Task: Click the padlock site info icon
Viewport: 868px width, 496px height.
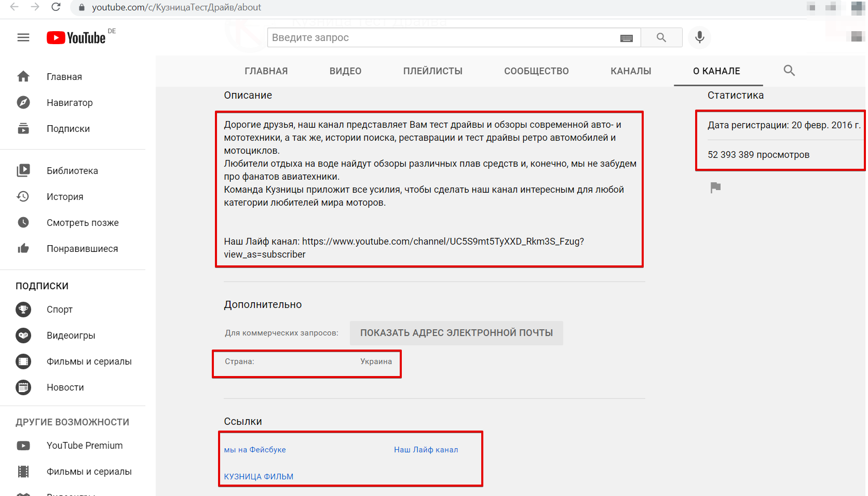Action: (82, 7)
